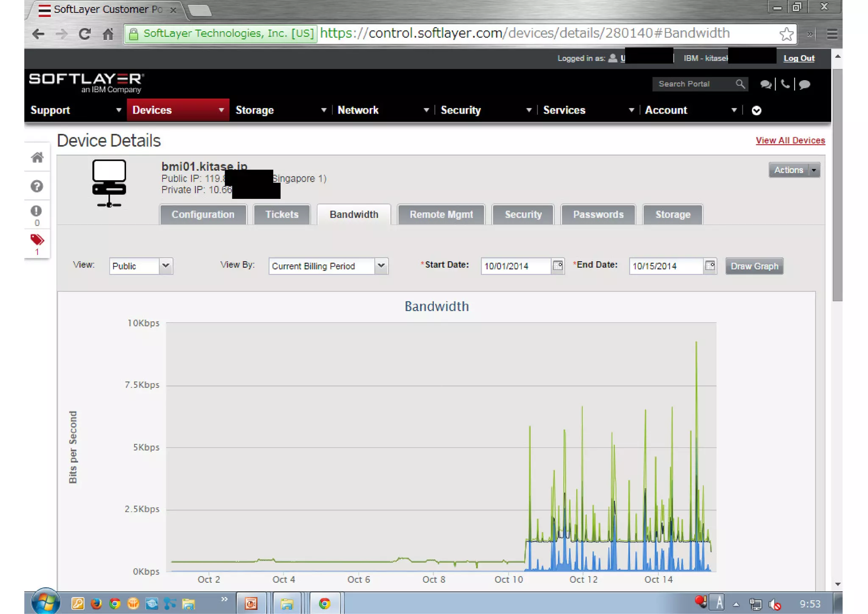Expand the View Public dropdown
The height and width of the screenshot is (614, 868).
click(x=165, y=266)
